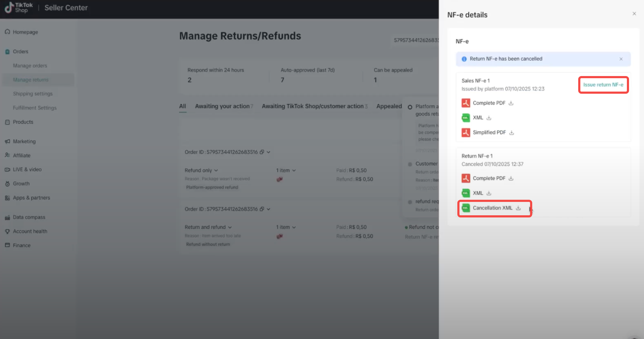This screenshot has height=339, width=644.
Task: Download the Return NF-e XML file
Action: (x=489, y=193)
